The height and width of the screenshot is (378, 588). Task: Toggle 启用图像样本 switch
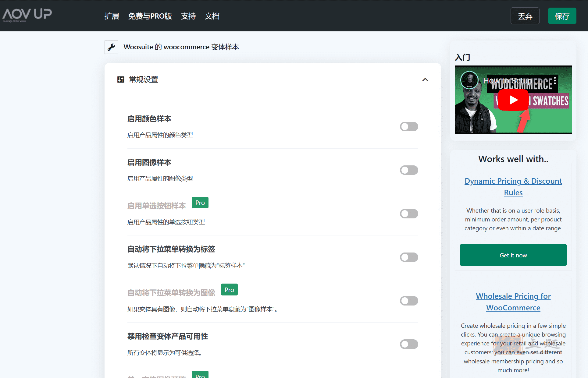coord(409,170)
